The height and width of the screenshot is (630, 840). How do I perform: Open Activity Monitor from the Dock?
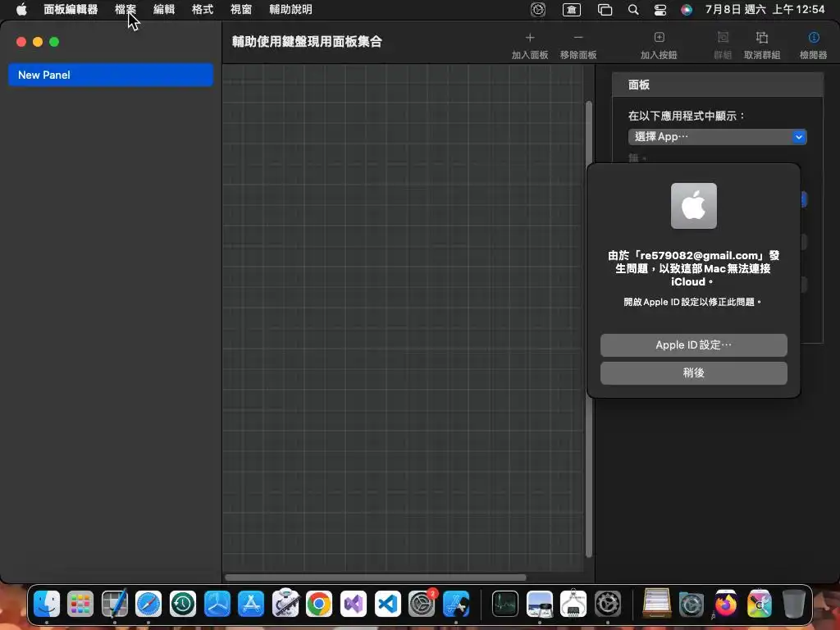pyautogui.click(x=505, y=604)
